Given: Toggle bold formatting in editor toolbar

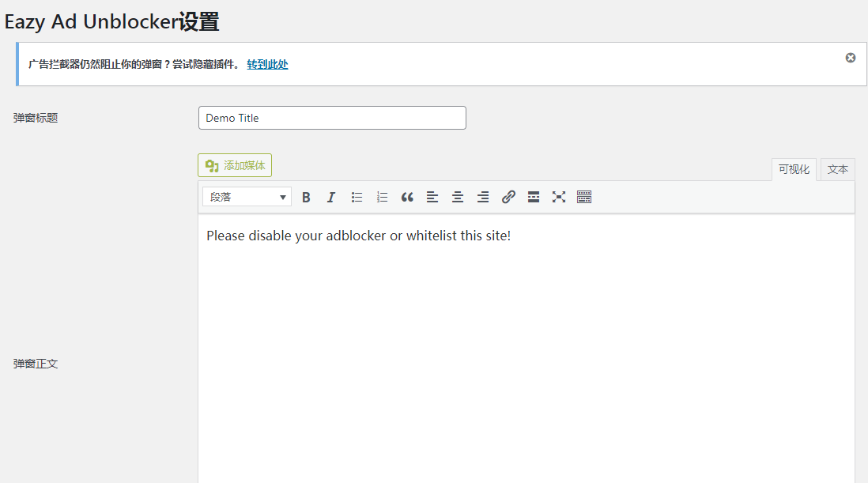Looking at the screenshot, I should pyautogui.click(x=306, y=197).
